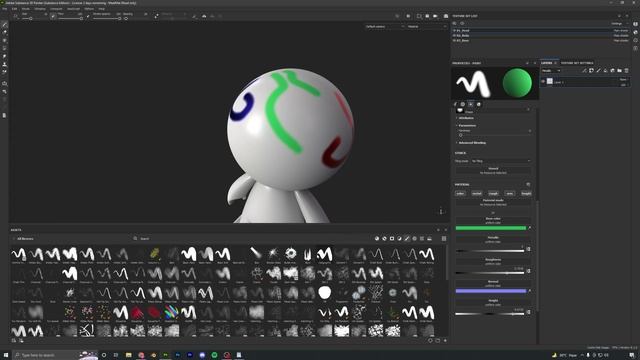This screenshot has height=360, width=640.
Task: Open Layer 1 blending mode dropdown
Action: pos(624,79)
